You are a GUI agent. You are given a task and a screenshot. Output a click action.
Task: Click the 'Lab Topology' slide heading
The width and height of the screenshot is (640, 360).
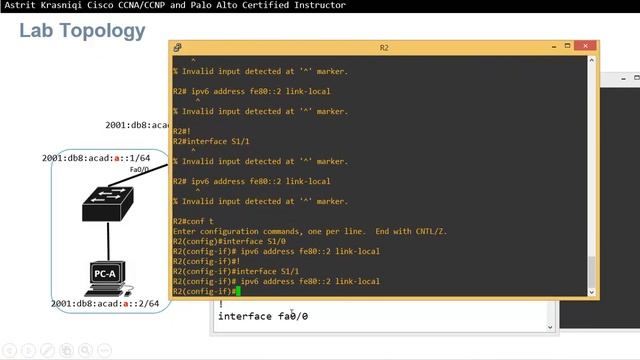[x=82, y=31]
